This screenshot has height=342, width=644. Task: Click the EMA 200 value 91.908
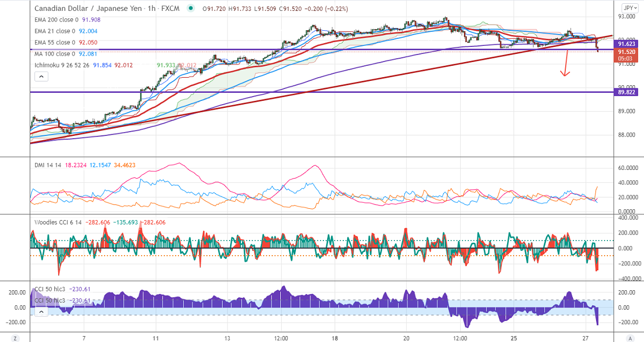pos(91,20)
